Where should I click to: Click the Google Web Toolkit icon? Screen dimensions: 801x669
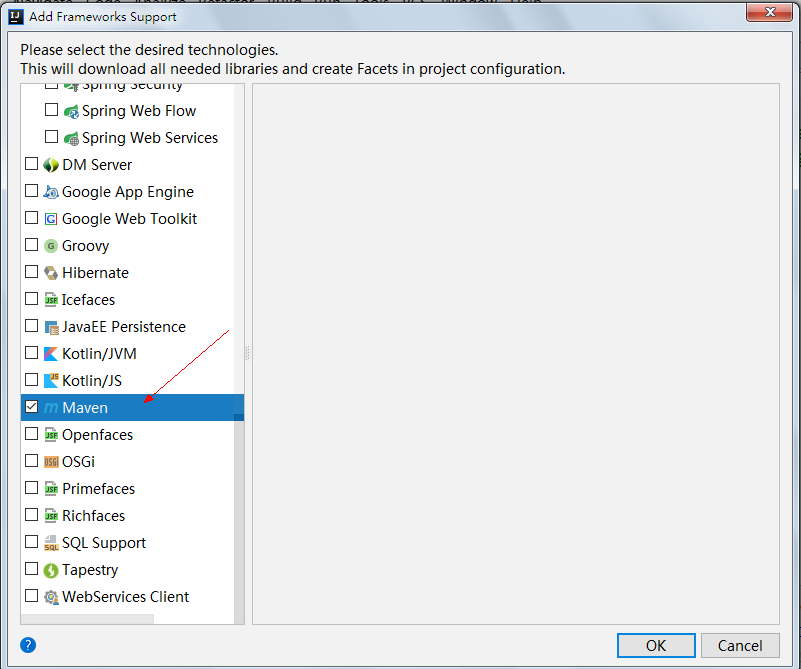(x=51, y=219)
